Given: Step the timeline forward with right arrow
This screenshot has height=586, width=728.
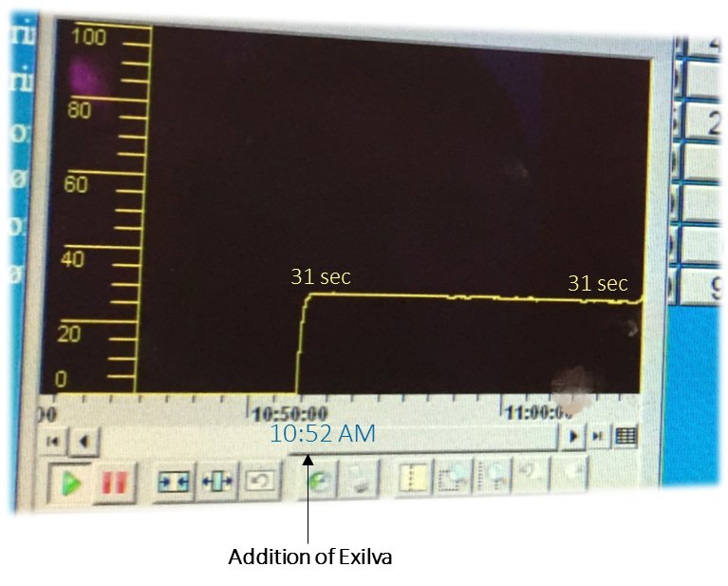Looking at the screenshot, I should (572, 437).
